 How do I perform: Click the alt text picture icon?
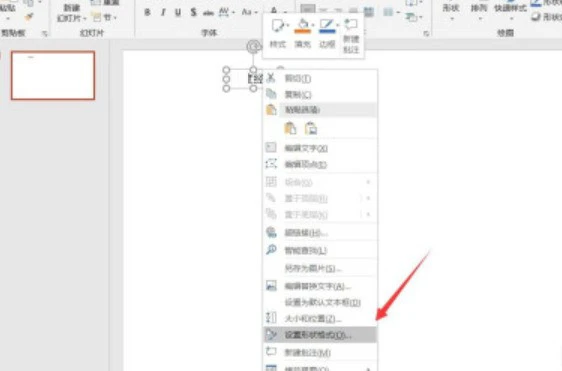pos(271,285)
